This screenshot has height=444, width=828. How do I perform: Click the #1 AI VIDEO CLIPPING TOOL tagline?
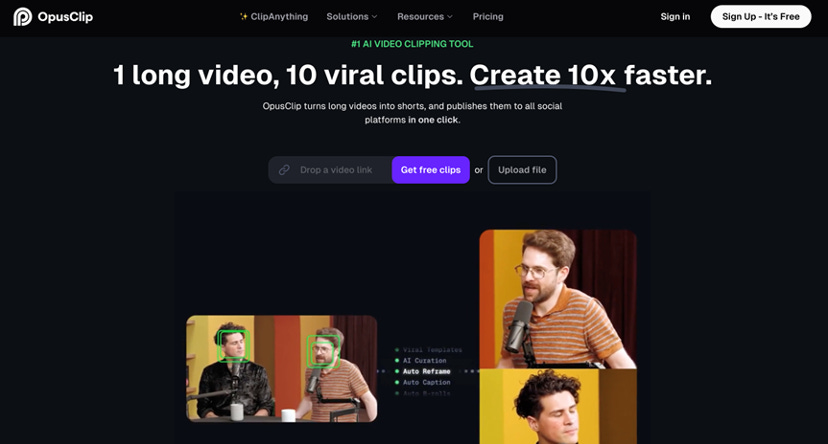412,44
